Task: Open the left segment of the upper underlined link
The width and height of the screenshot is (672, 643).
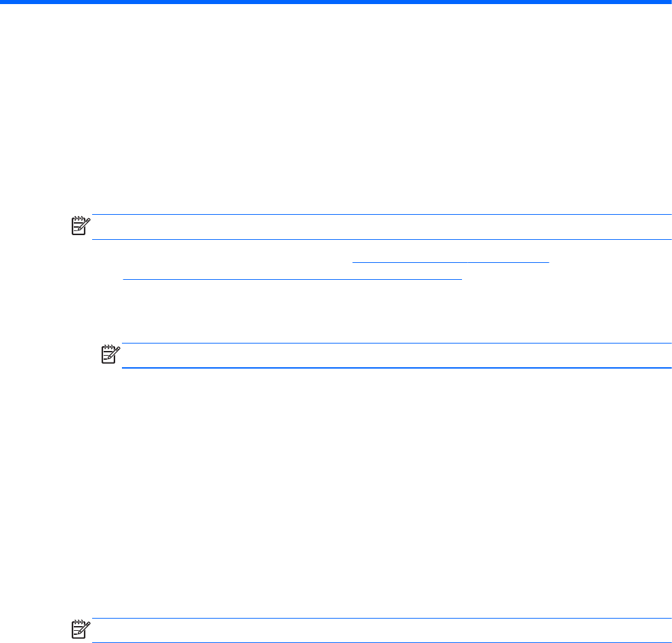Action: pyautogui.click(x=410, y=262)
